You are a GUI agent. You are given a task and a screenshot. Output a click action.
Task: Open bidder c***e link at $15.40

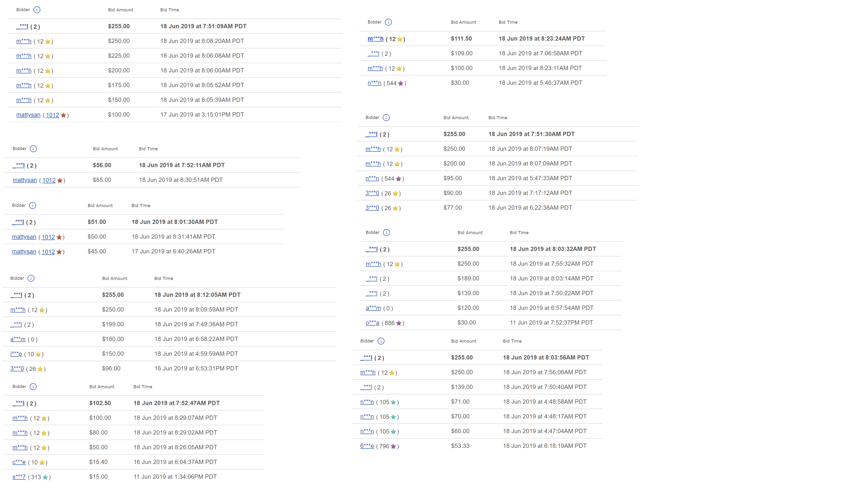[x=19, y=462]
